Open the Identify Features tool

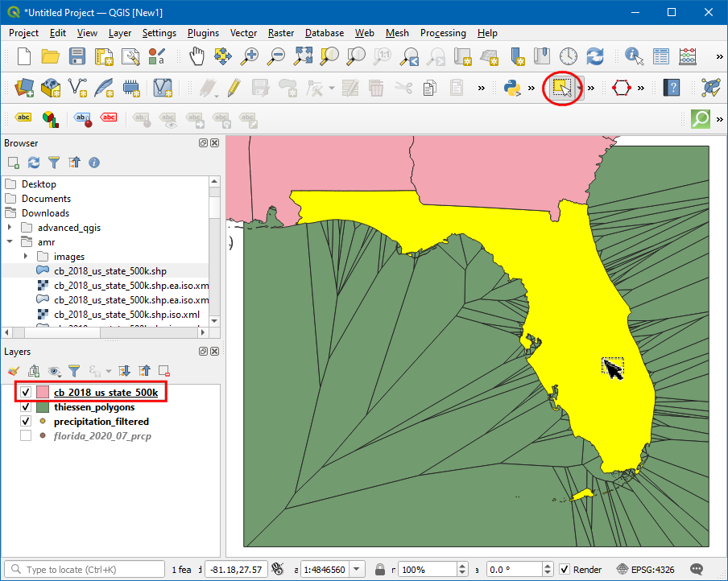point(635,56)
